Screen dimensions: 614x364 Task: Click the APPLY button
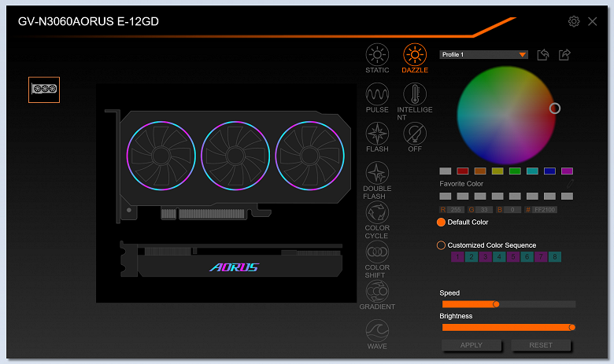pyautogui.click(x=471, y=345)
